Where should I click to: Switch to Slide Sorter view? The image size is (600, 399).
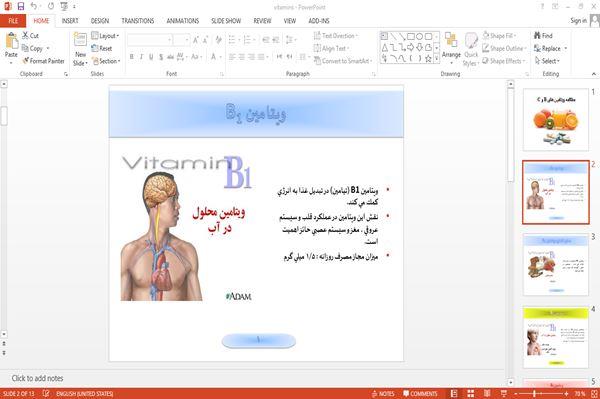click(x=471, y=394)
